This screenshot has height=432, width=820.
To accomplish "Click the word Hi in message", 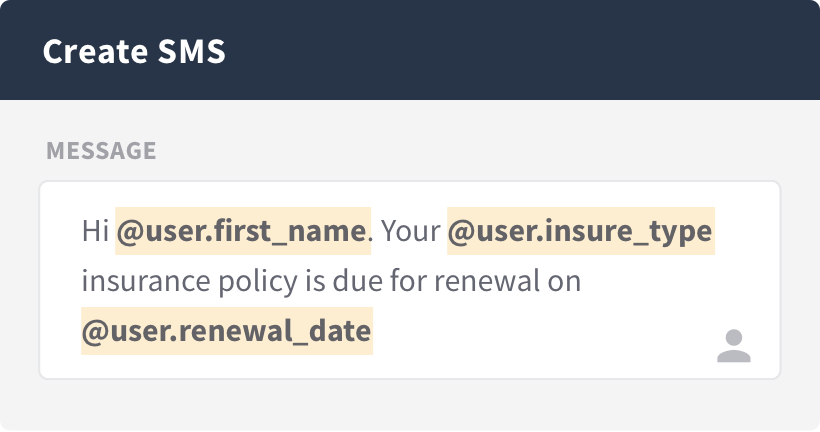I will click(x=95, y=231).
